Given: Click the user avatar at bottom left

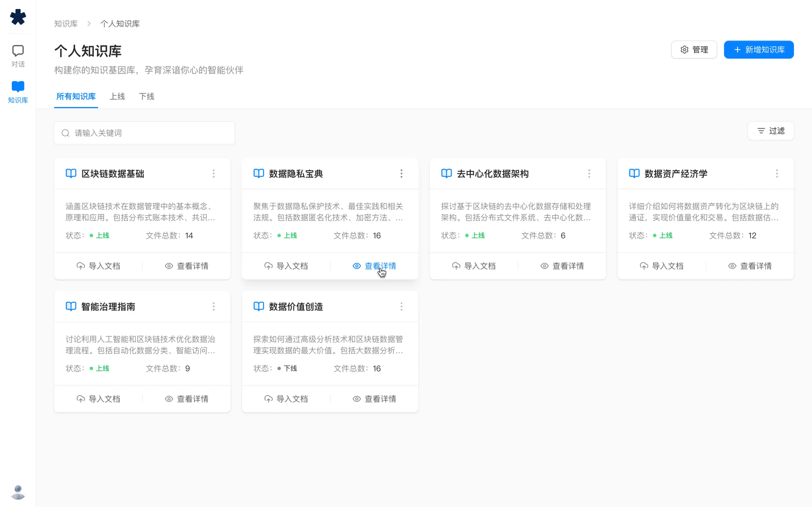Looking at the screenshot, I should 18,492.
